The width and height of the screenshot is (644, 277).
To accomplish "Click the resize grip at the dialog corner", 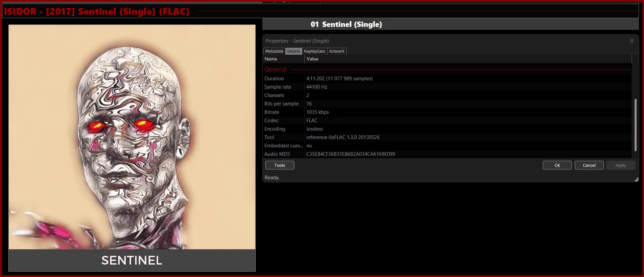I will click(636, 180).
